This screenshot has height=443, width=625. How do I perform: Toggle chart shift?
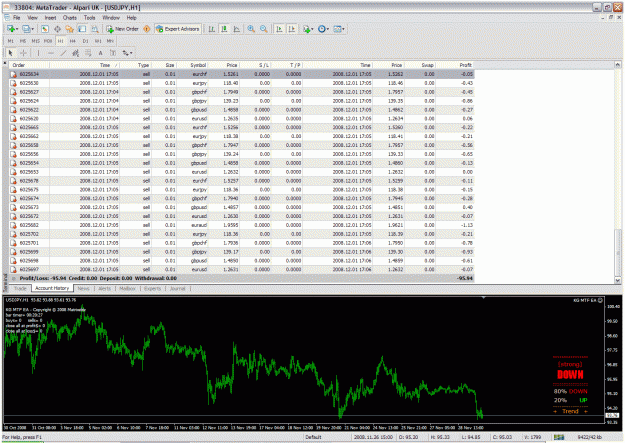(x=292, y=29)
